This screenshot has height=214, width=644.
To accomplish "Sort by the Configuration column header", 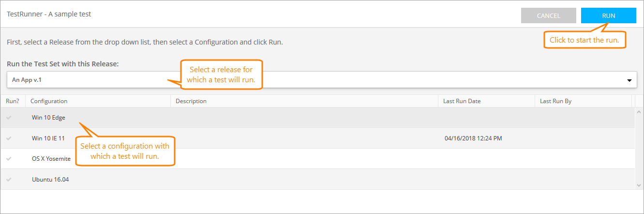I will click(x=49, y=101).
